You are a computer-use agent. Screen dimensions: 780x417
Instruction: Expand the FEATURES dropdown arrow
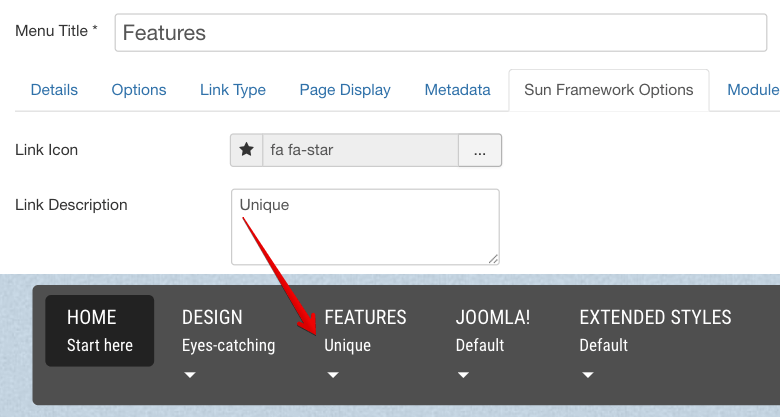click(x=333, y=375)
